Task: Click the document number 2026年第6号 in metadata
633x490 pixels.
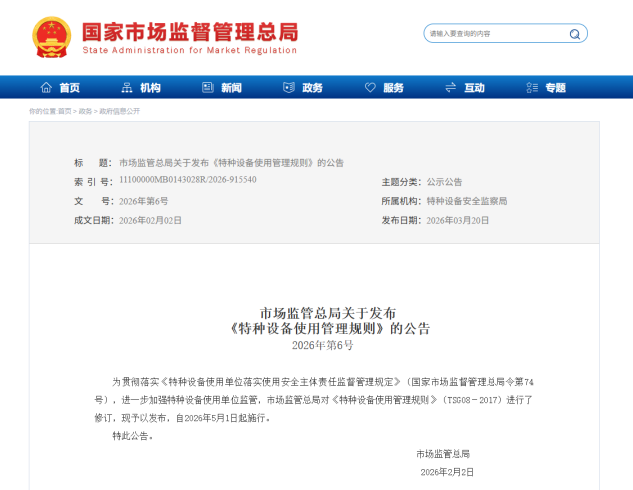Action: [144, 201]
